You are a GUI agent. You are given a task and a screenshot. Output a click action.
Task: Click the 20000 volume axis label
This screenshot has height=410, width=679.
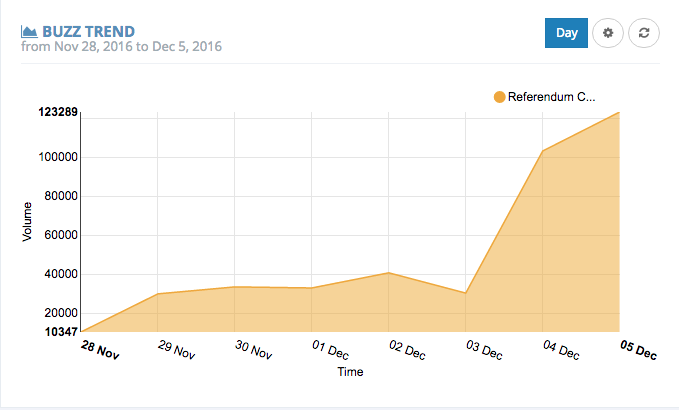click(61, 313)
